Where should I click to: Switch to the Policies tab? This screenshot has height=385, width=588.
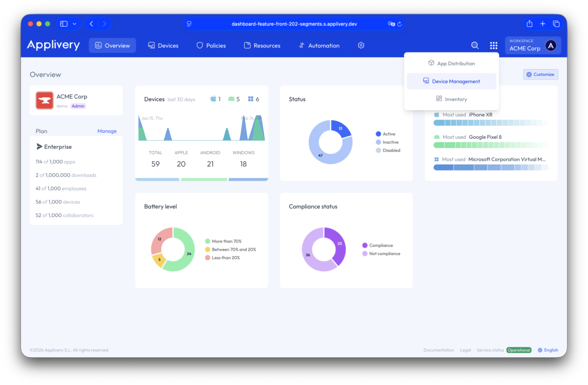[211, 45]
